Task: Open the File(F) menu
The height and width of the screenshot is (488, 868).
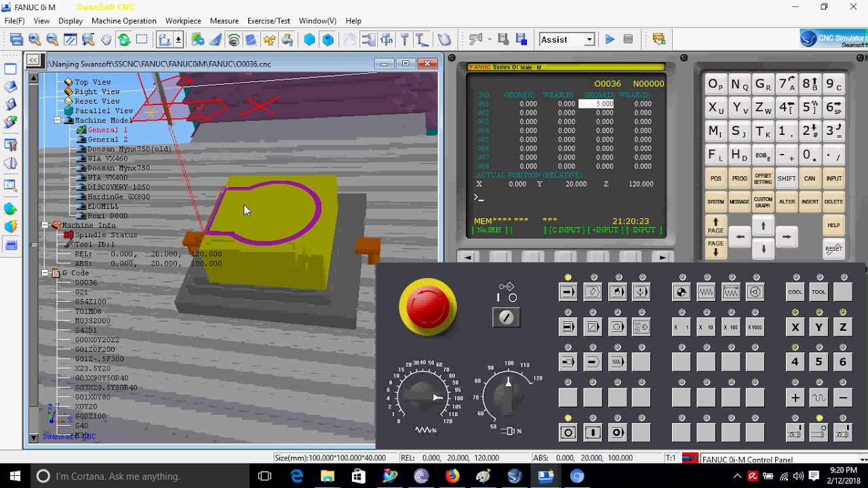Action: pos(14,21)
